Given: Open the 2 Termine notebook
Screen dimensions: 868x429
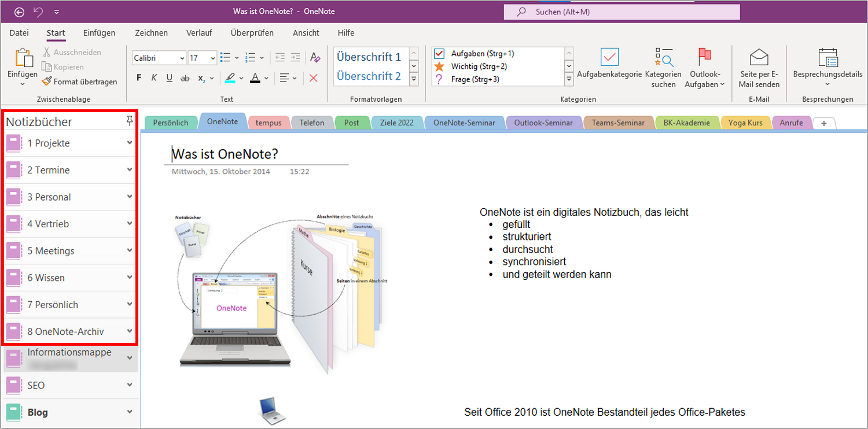Looking at the screenshot, I should [x=69, y=170].
